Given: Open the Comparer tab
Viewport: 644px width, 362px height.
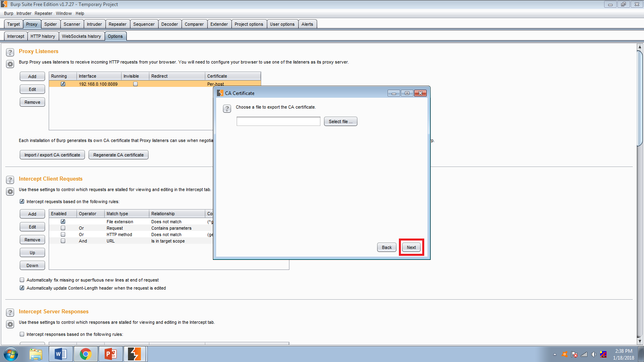Looking at the screenshot, I should (194, 24).
